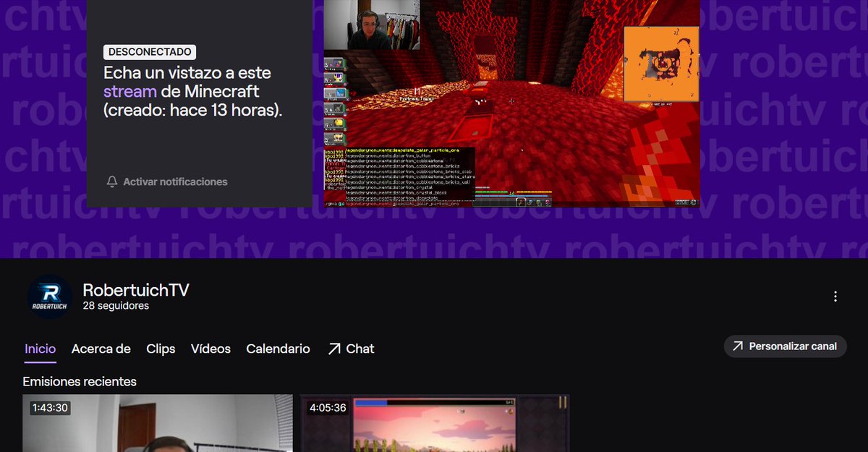Play the Minecraft stream video preview
The height and width of the screenshot is (452, 868).
[x=511, y=103]
